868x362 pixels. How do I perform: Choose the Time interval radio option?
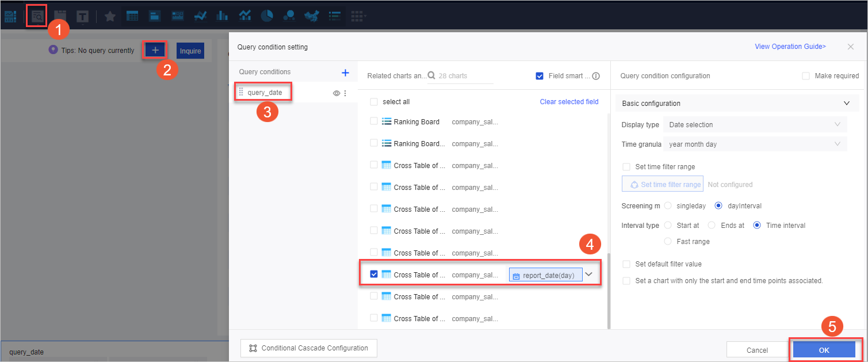point(757,226)
